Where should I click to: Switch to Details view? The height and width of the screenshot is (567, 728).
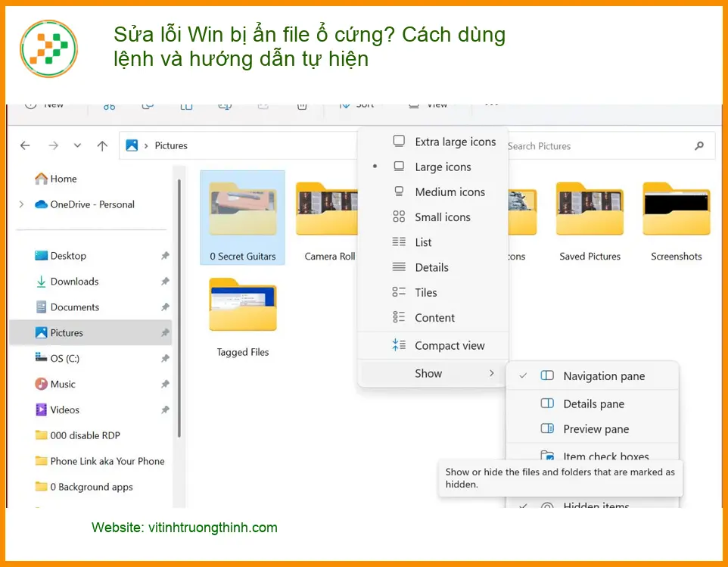coord(433,267)
